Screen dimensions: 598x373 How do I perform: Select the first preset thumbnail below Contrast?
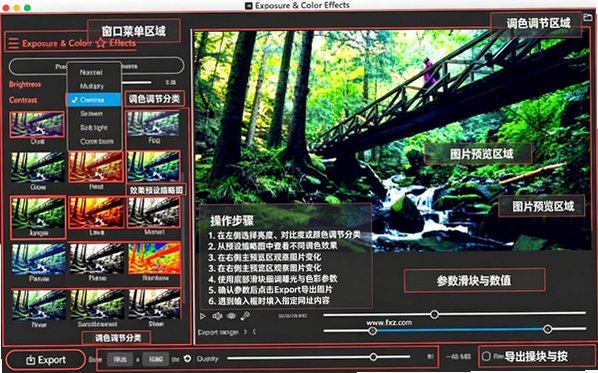37,125
